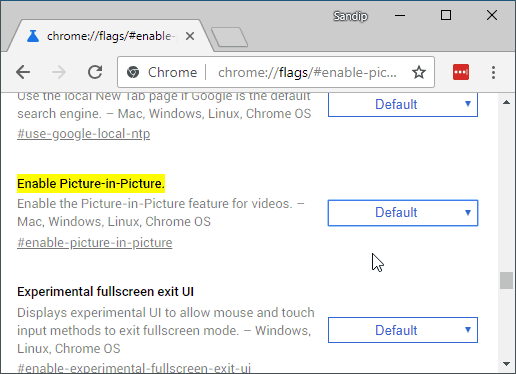Maximize the Chrome window

446,15
